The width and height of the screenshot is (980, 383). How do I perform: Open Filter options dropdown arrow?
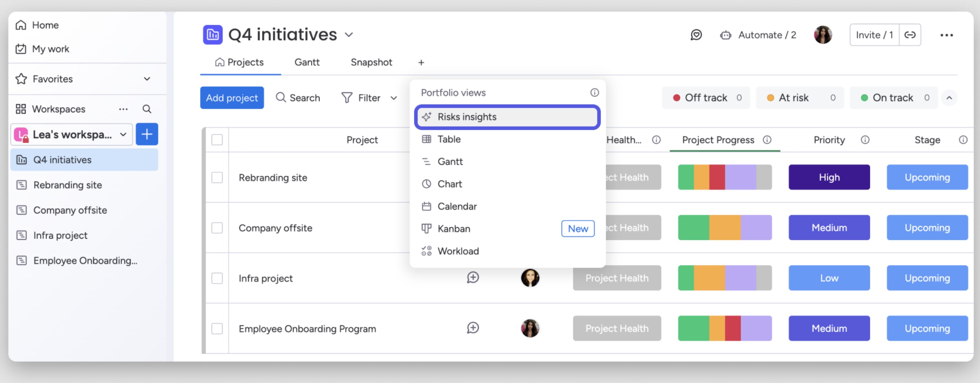click(x=394, y=98)
